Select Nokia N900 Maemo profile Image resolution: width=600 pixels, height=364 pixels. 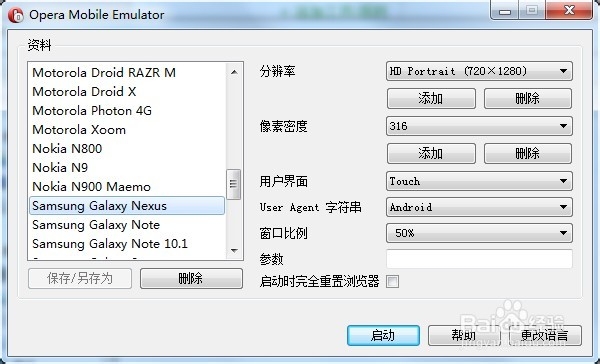point(127,187)
